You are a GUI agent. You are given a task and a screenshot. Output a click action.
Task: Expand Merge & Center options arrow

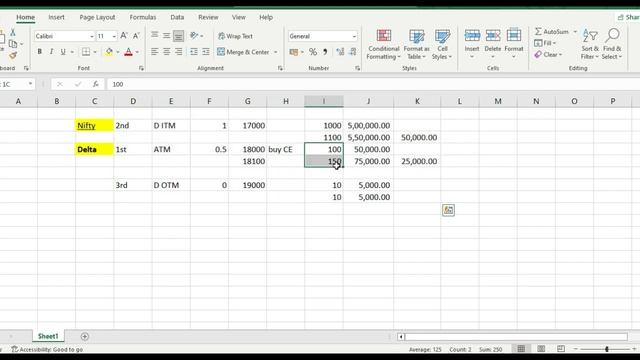276,52
